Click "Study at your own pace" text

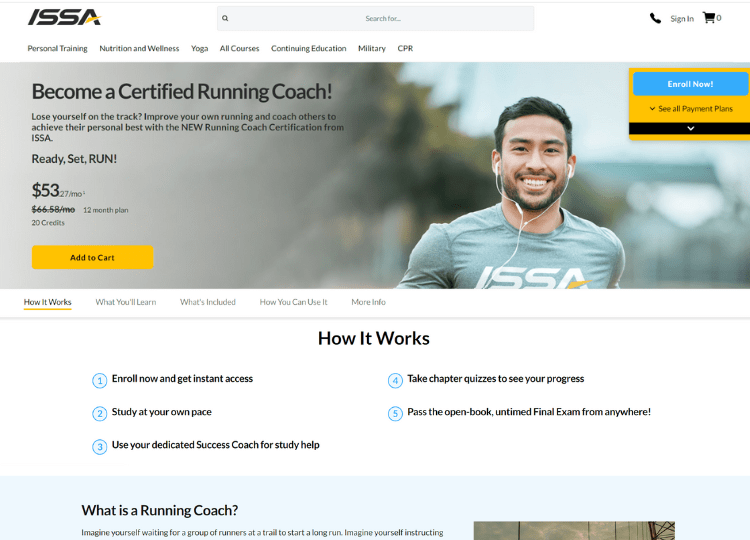pos(162,412)
